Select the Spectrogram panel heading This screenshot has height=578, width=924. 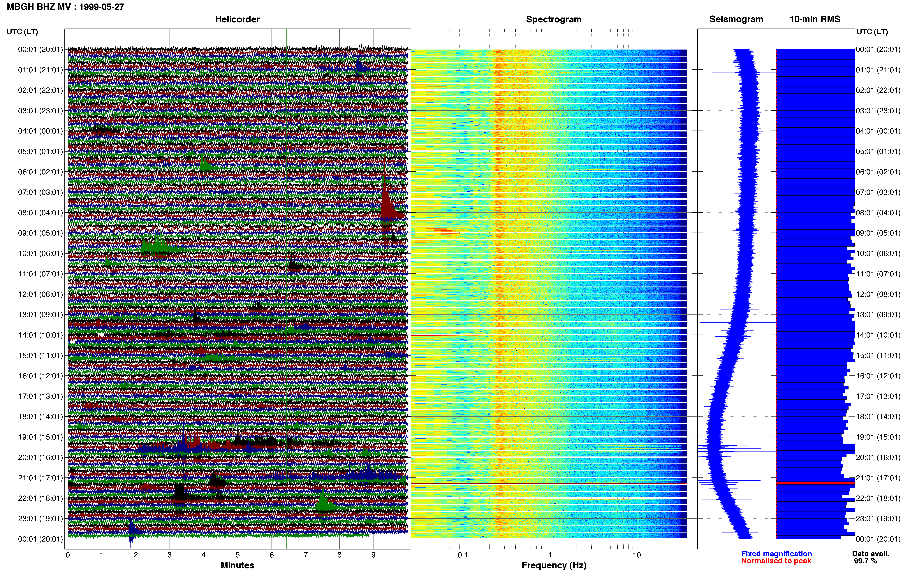coord(554,19)
